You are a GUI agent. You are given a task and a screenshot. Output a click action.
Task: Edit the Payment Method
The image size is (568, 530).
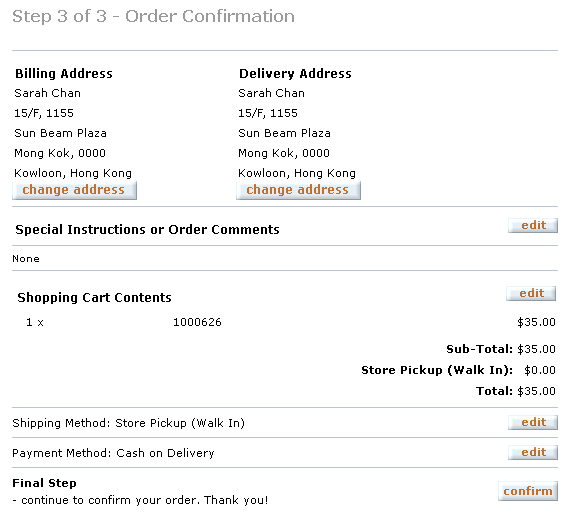pyautogui.click(x=533, y=452)
